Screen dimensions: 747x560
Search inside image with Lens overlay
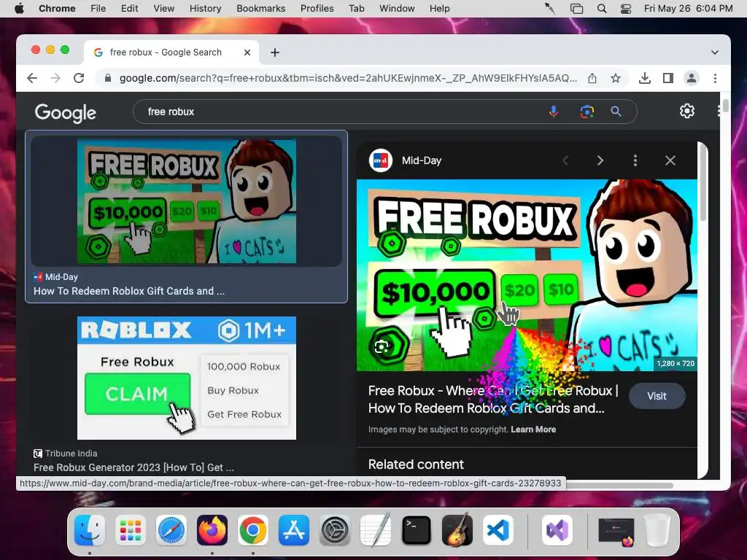click(x=381, y=346)
